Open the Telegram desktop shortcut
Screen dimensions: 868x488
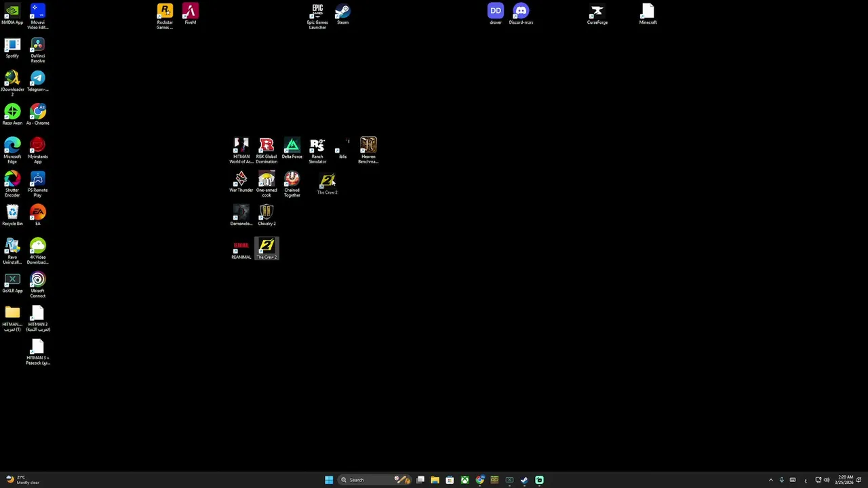point(37,81)
